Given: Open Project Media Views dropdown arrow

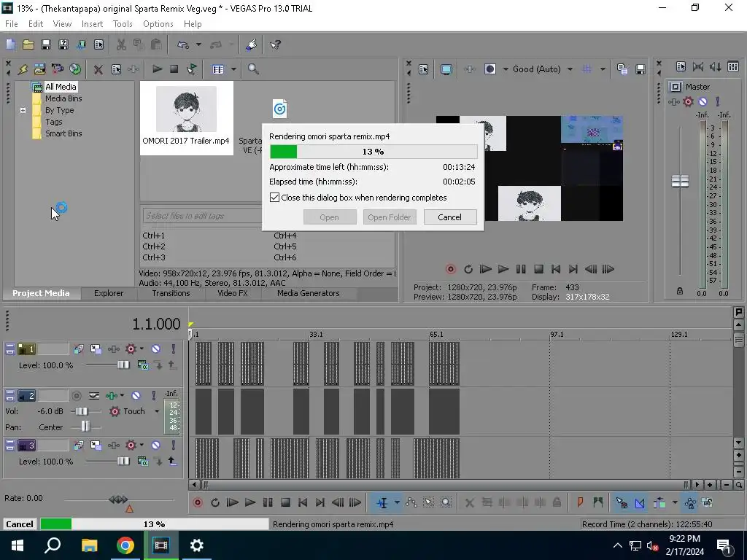Looking at the screenshot, I should pyautogui.click(x=233, y=69).
